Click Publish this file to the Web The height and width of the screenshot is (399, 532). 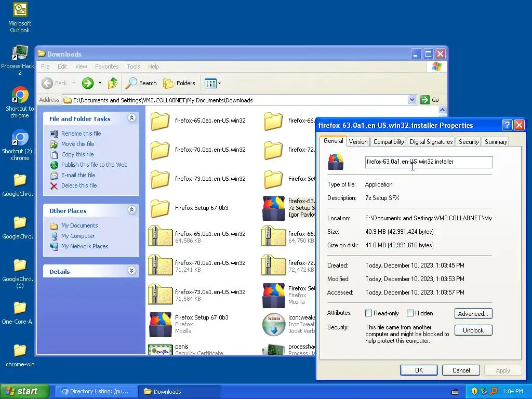click(x=95, y=165)
